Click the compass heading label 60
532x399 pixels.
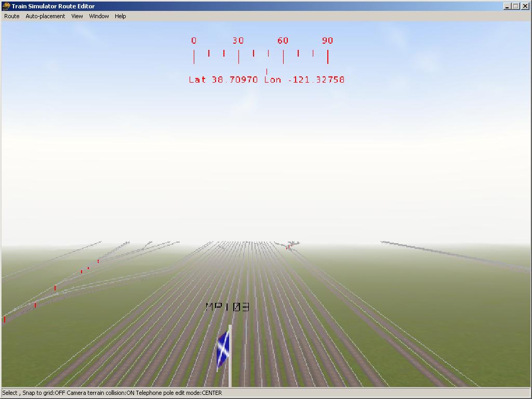pyautogui.click(x=283, y=41)
